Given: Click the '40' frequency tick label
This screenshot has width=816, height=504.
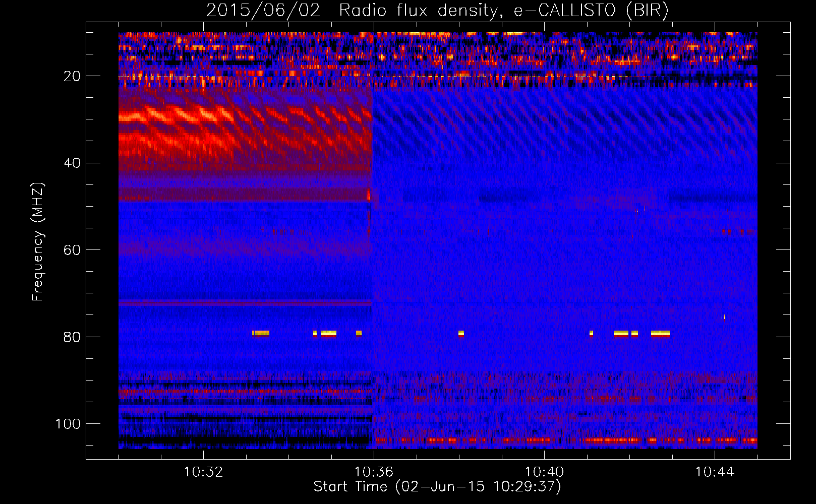Looking at the screenshot, I should [x=72, y=163].
